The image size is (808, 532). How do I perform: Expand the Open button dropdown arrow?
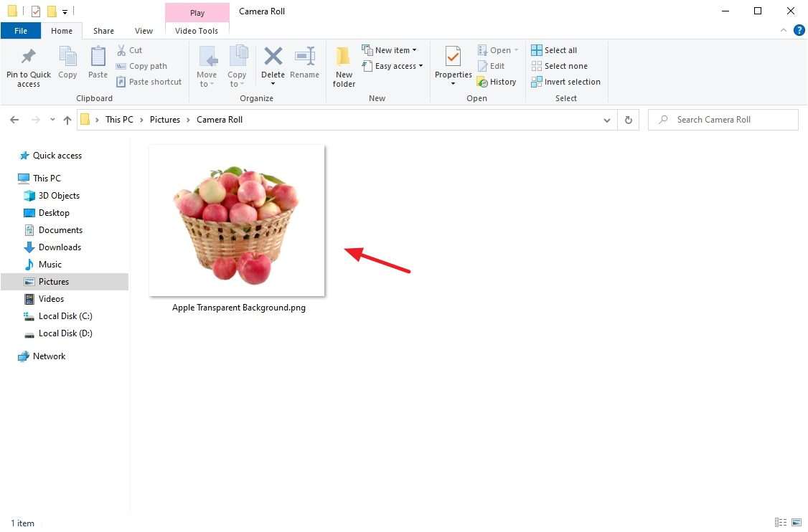click(516, 50)
